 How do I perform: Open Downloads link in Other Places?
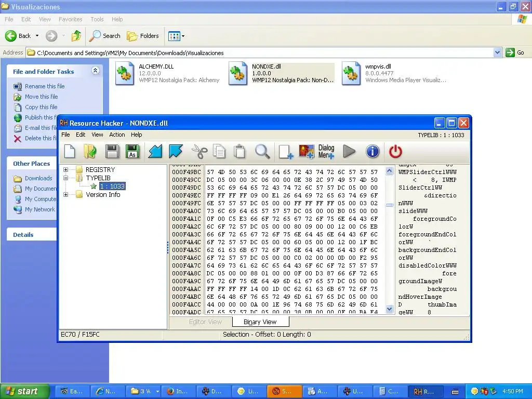click(x=38, y=178)
